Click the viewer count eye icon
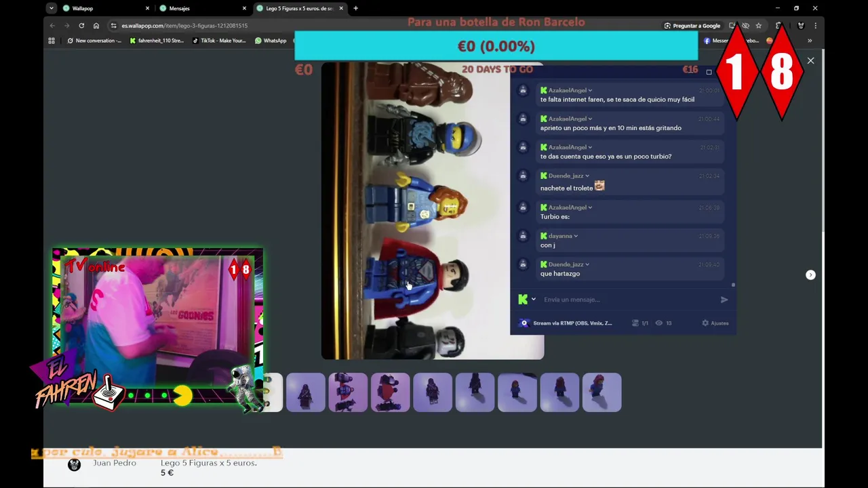The height and width of the screenshot is (488, 868). point(658,323)
